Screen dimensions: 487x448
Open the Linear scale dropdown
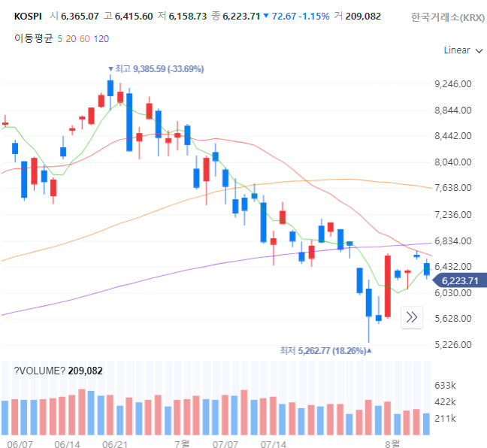(463, 50)
